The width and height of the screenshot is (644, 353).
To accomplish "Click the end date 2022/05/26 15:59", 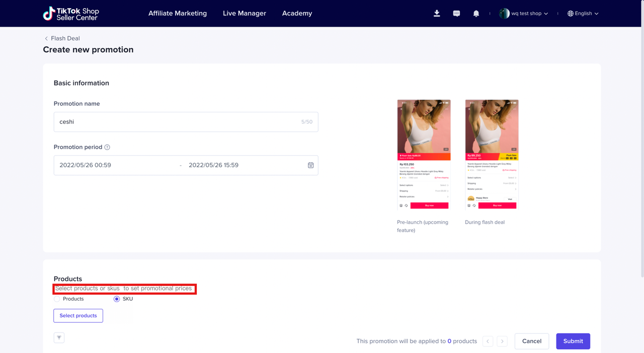I will click(x=213, y=165).
